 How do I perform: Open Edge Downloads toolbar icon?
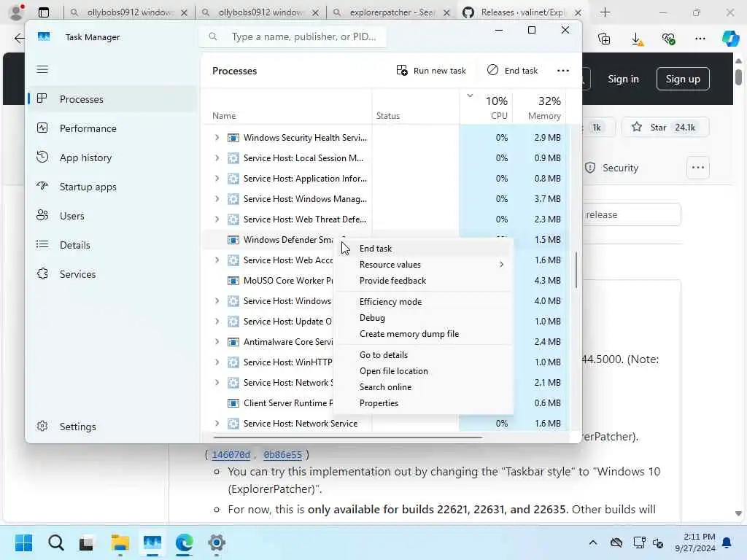pos(637,39)
